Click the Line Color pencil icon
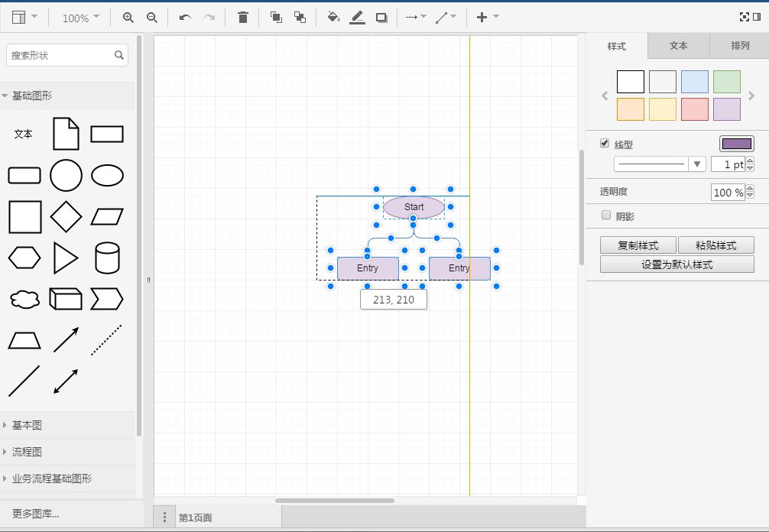 coord(357,16)
